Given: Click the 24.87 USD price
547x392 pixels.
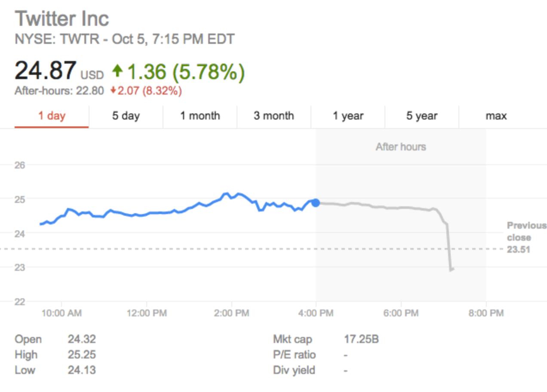Looking at the screenshot, I should click(46, 71).
